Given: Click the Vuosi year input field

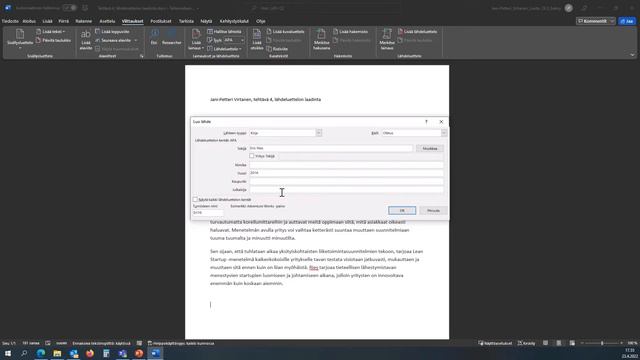Looking at the screenshot, I should click(346, 173).
